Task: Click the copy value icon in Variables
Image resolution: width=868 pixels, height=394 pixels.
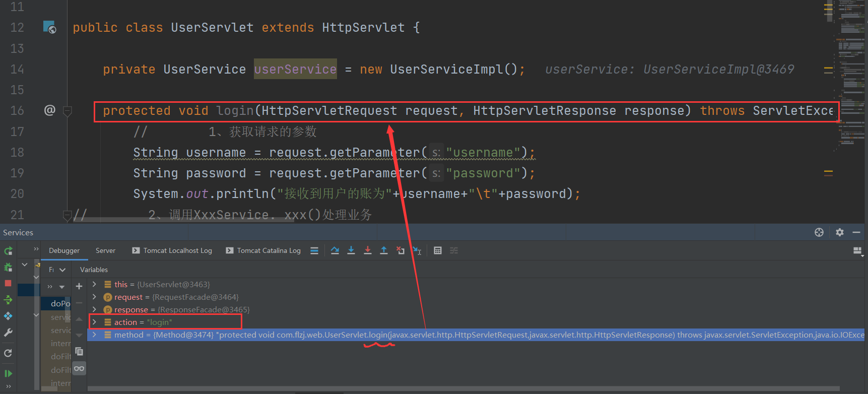Action: click(x=79, y=351)
